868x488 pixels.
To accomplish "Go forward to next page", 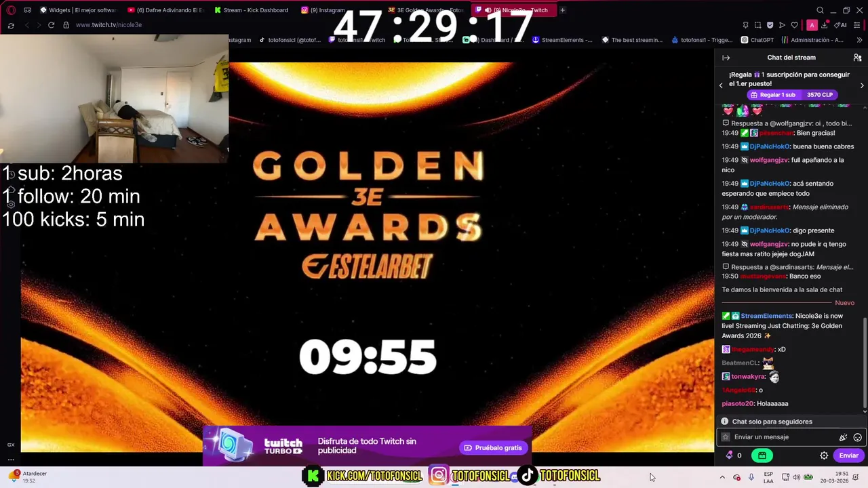I will [x=38, y=25].
